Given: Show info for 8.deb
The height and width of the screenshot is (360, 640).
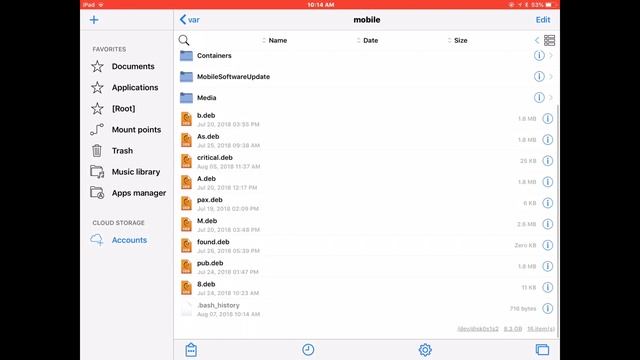Looking at the screenshot, I should tap(547, 287).
